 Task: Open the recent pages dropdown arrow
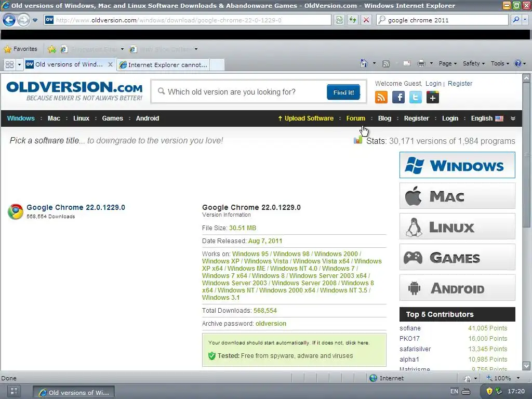point(35,20)
